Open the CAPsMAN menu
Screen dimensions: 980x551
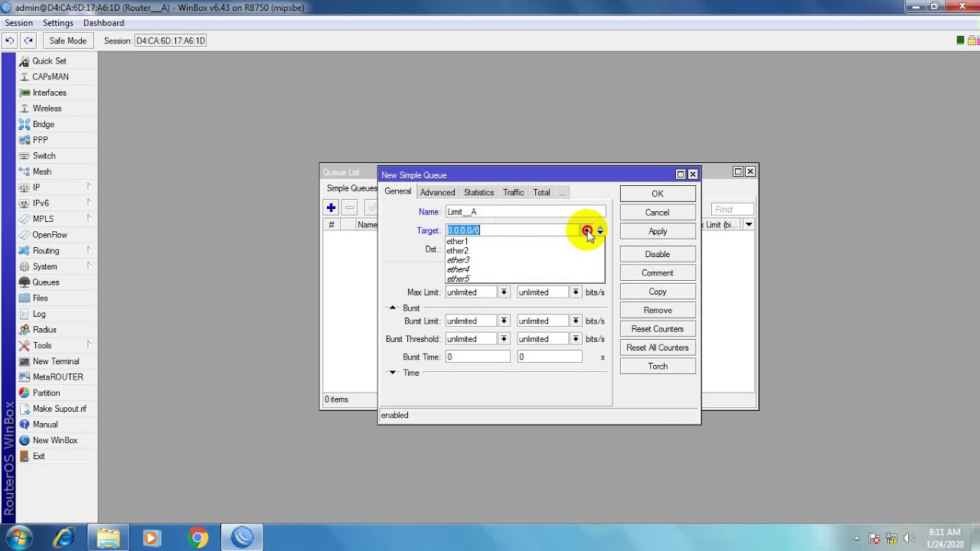pos(51,77)
